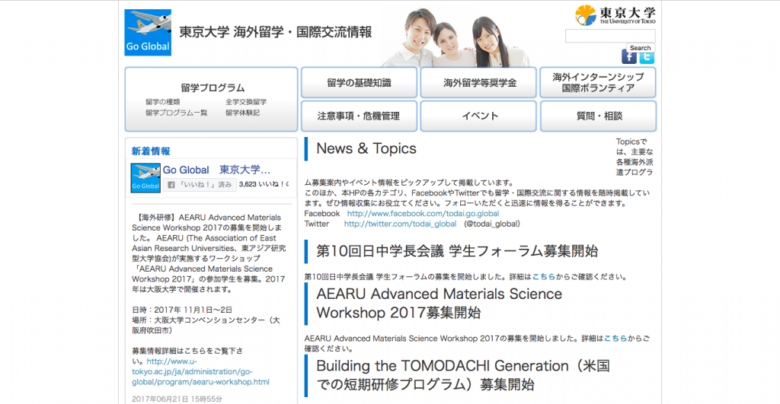Open the facebook.com/todai.go.global link
The height and width of the screenshot is (404, 780).
pyautogui.click(x=423, y=214)
